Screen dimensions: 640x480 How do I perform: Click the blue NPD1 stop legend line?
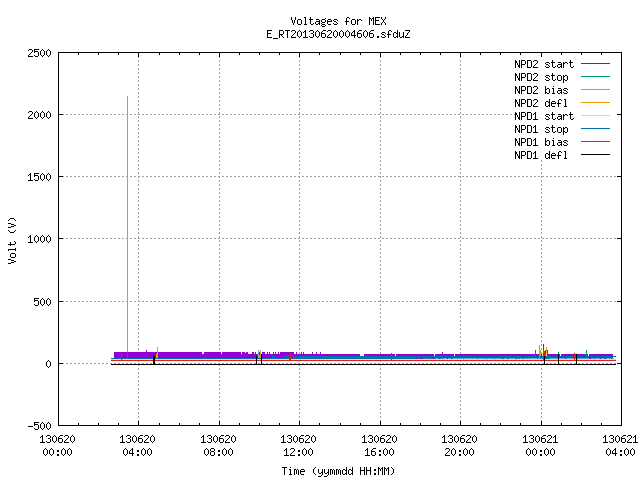click(595, 129)
